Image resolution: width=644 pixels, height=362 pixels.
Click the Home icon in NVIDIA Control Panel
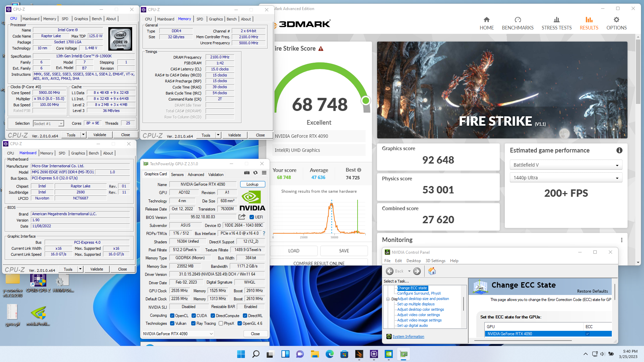(x=432, y=271)
